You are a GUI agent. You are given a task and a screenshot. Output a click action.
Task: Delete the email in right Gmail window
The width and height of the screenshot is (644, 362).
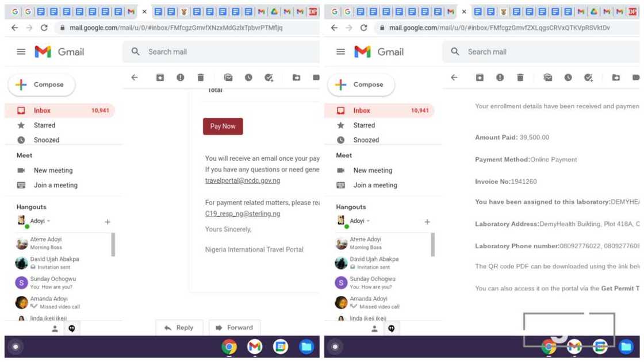(520, 78)
